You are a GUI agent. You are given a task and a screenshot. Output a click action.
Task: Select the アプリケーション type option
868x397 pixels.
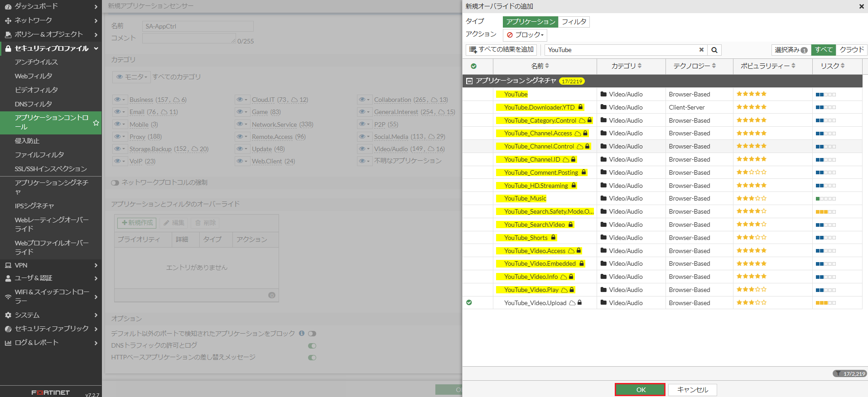click(530, 22)
